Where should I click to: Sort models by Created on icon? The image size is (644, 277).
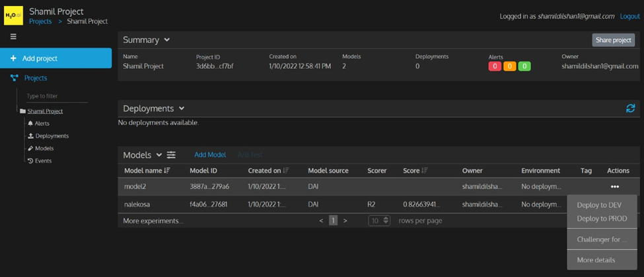tap(286, 171)
